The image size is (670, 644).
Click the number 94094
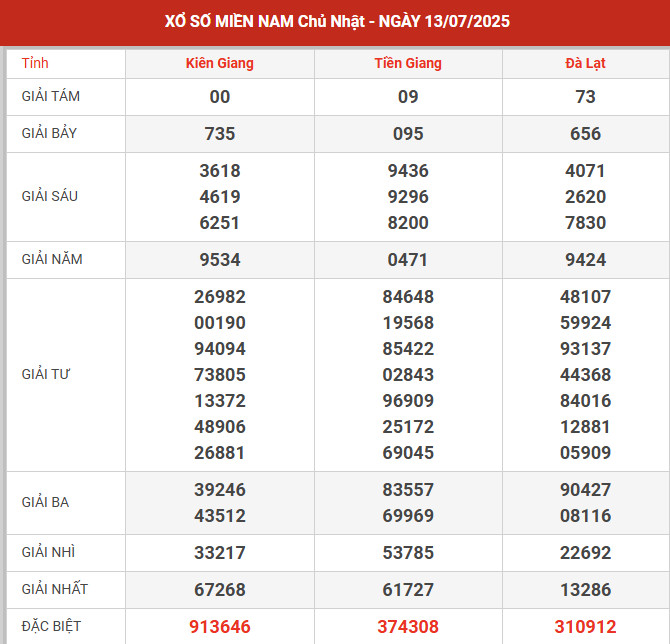tap(220, 349)
